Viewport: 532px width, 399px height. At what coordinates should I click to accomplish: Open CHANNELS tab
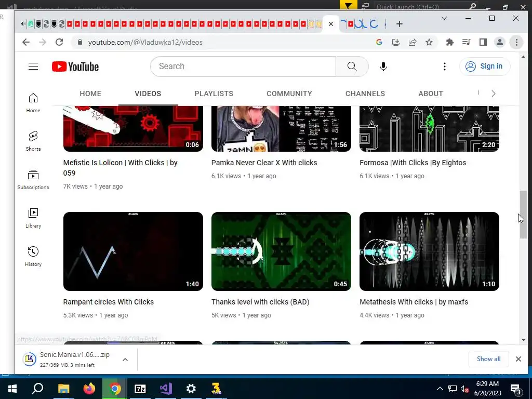[365, 94]
